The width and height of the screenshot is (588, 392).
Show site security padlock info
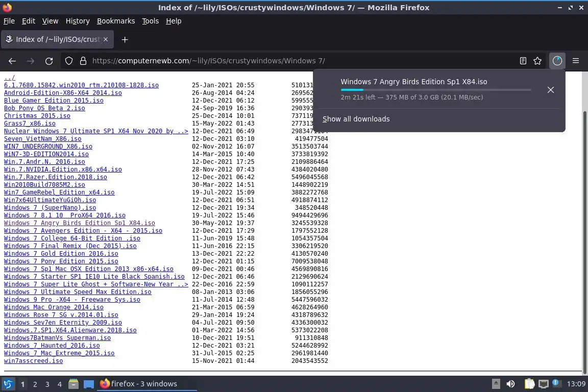(x=83, y=61)
